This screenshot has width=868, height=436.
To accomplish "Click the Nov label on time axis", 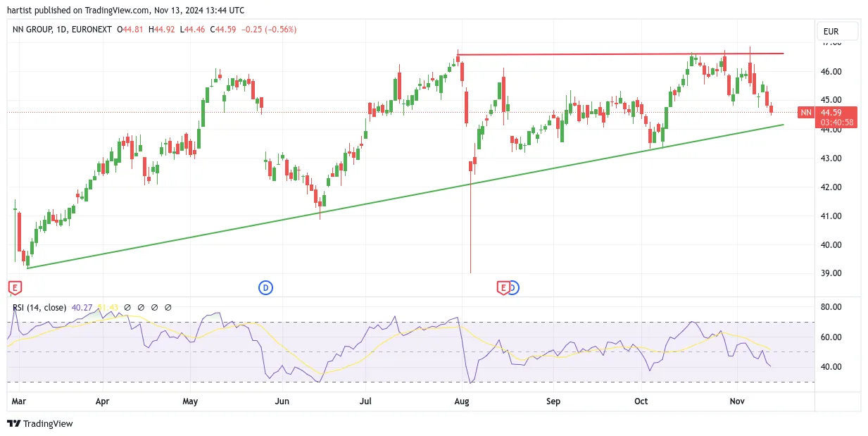I will tap(736, 401).
